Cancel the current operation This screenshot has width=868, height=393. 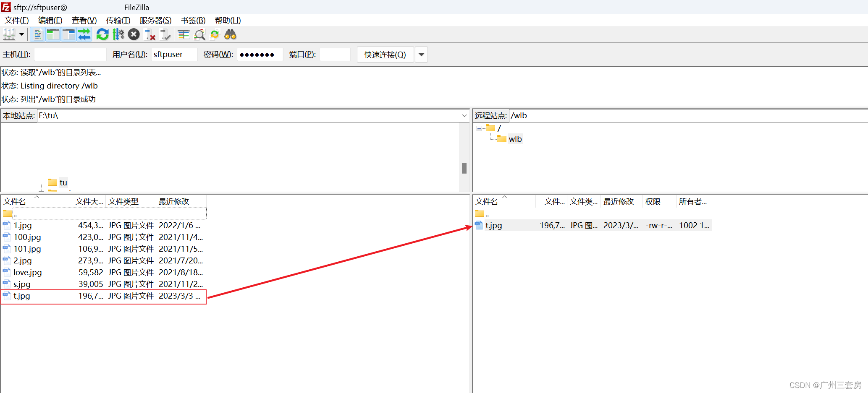[134, 34]
